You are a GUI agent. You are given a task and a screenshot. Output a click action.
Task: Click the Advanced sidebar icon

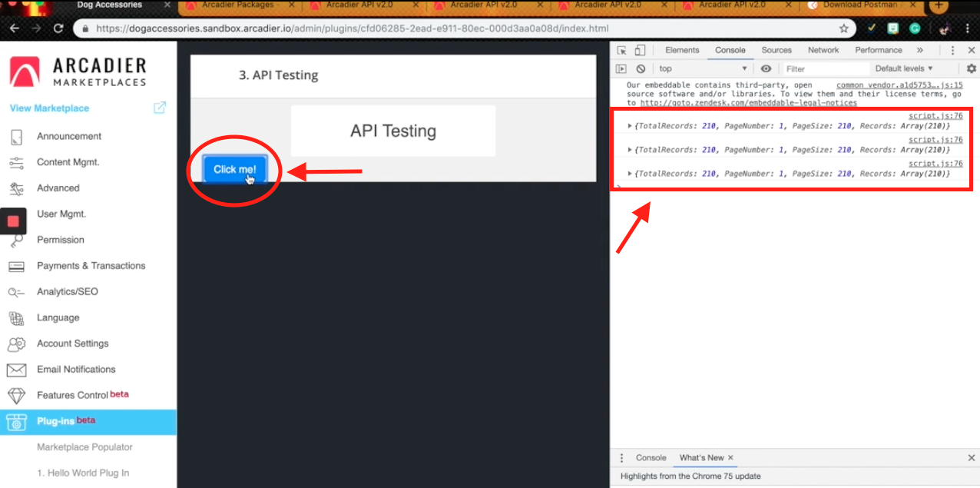coord(16,188)
